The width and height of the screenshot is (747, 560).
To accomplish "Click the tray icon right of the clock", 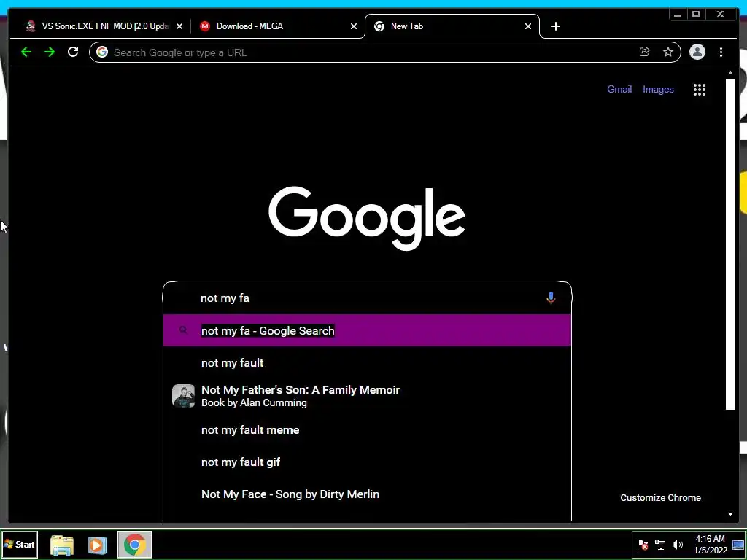I will [x=738, y=545].
